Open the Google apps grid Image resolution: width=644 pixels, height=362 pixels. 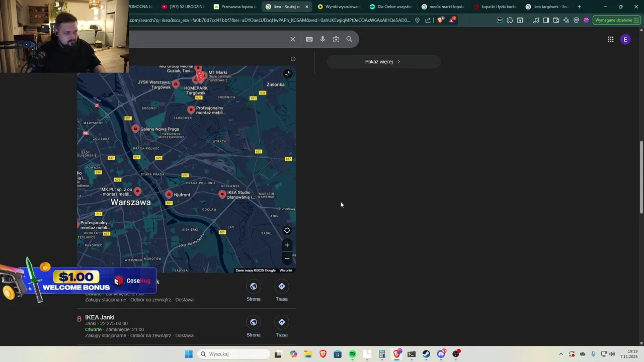click(x=611, y=39)
